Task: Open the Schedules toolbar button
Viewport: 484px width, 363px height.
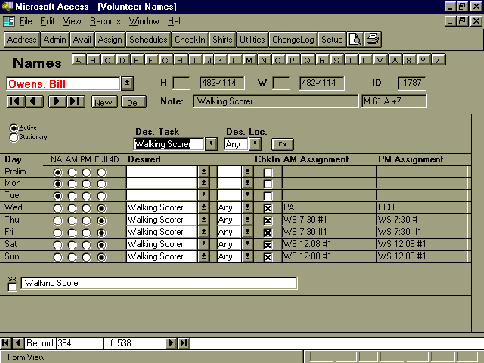Action: point(149,40)
